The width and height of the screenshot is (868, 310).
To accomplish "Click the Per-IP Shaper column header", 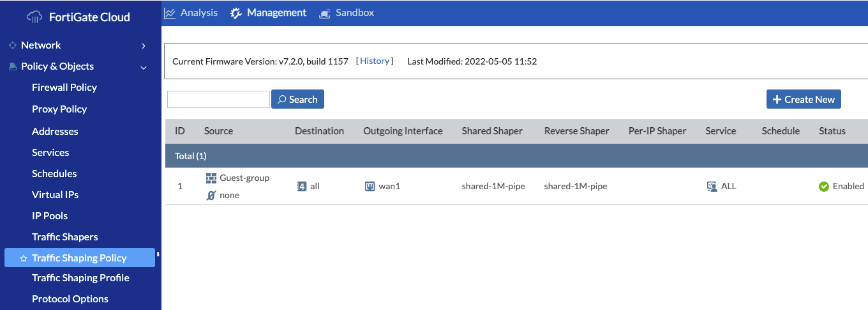I will pyautogui.click(x=657, y=131).
